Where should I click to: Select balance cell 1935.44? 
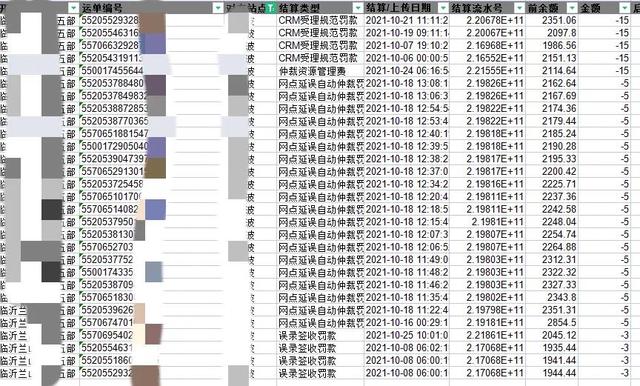552,348
